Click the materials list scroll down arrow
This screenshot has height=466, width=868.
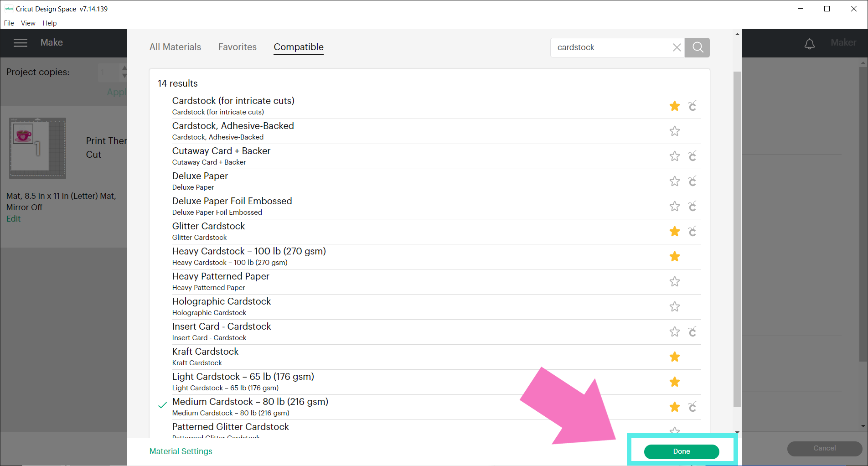[x=737, y=432]
